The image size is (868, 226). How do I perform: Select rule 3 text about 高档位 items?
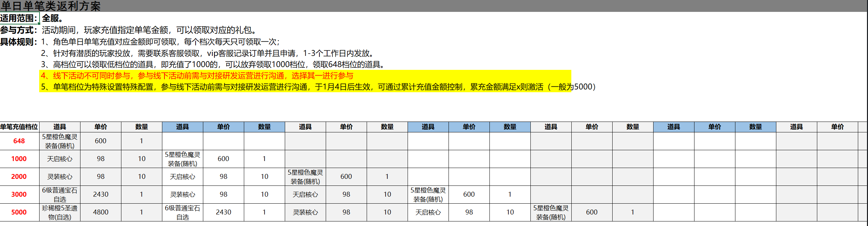pos(213,64)
